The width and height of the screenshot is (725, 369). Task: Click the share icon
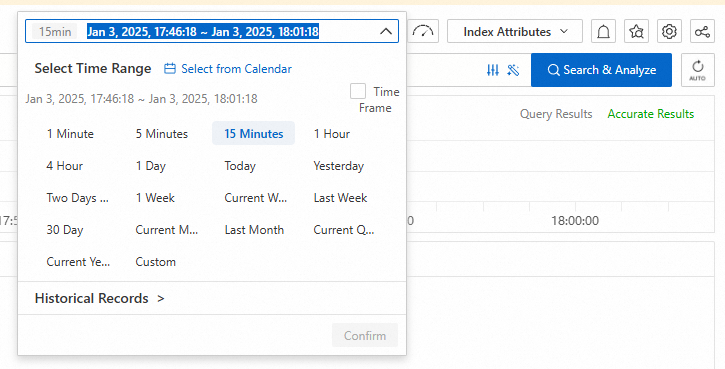coord(702,31)
